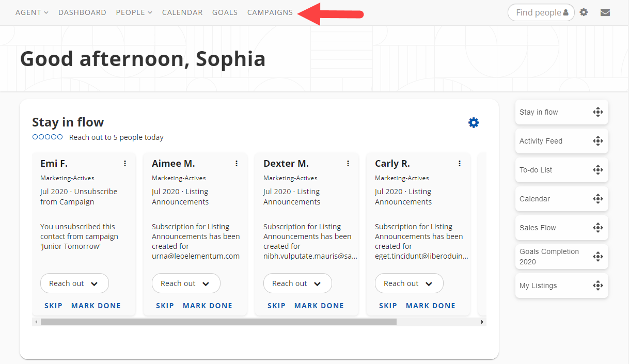The width and height of the screenshot is (629, 364).
Task: Open Dexter M. card three-dot menu
Action: [x=348, y=164]
